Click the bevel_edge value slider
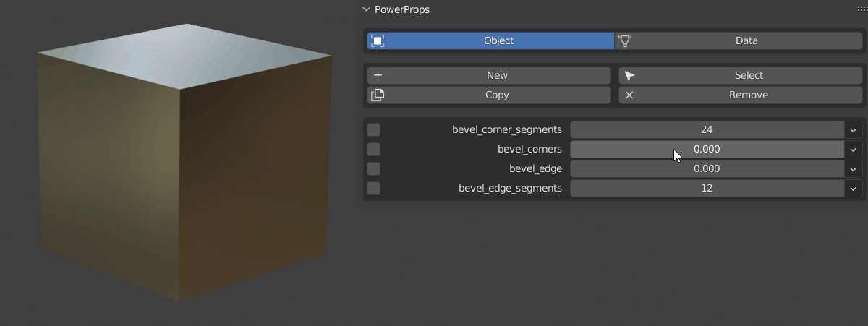 (707, 168)
